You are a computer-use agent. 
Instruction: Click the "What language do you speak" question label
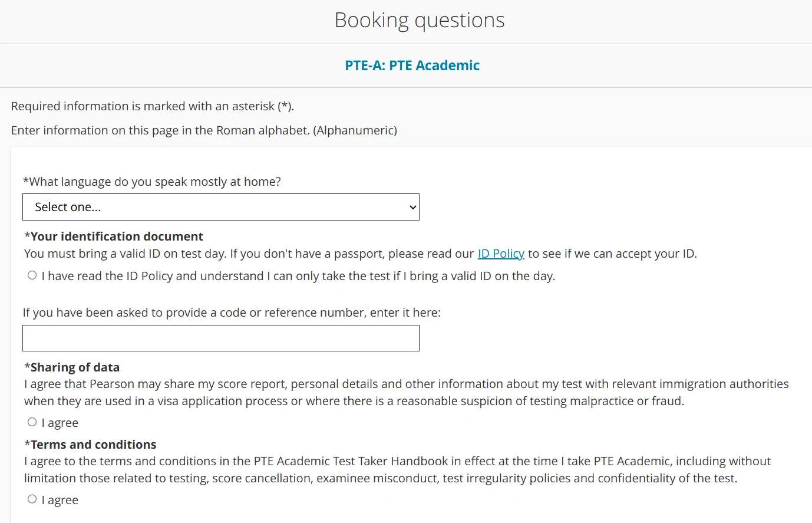point(151,182)
